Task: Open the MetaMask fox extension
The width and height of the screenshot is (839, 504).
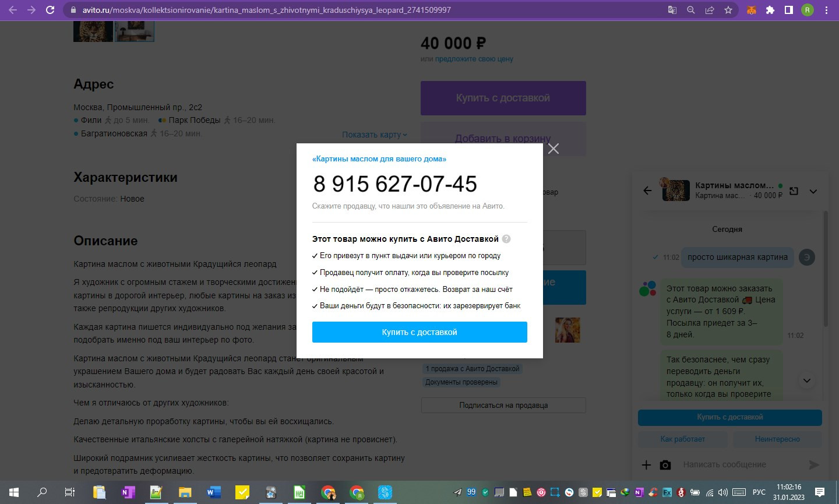Action: 752,10
